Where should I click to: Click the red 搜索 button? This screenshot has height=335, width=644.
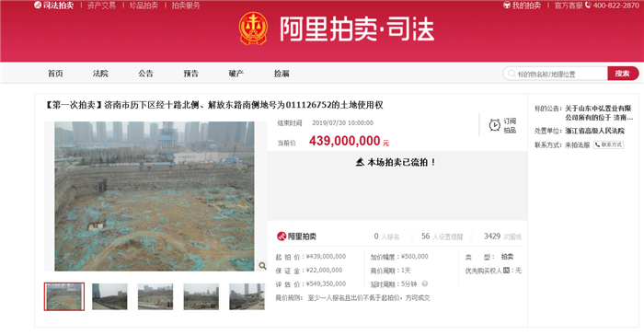point(623,74)
